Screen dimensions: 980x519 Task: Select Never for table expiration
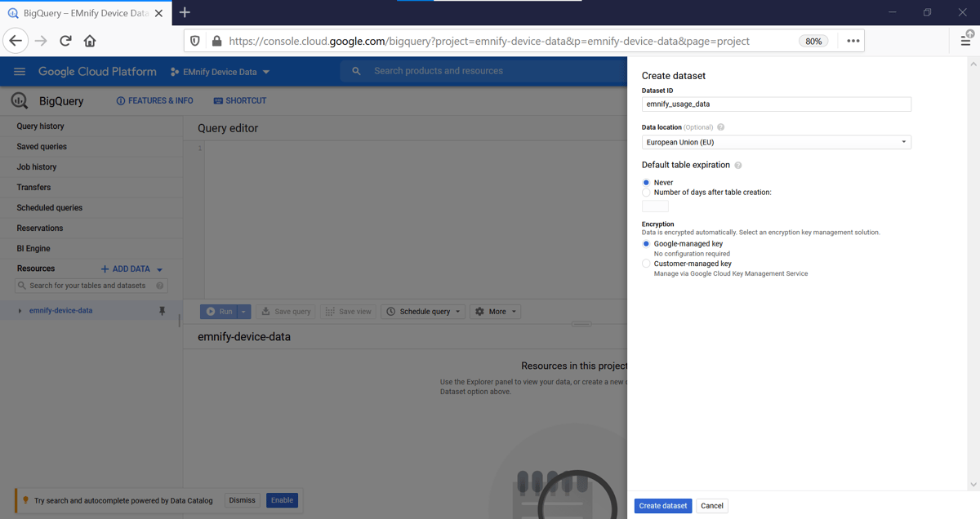[x=646, y=183]
